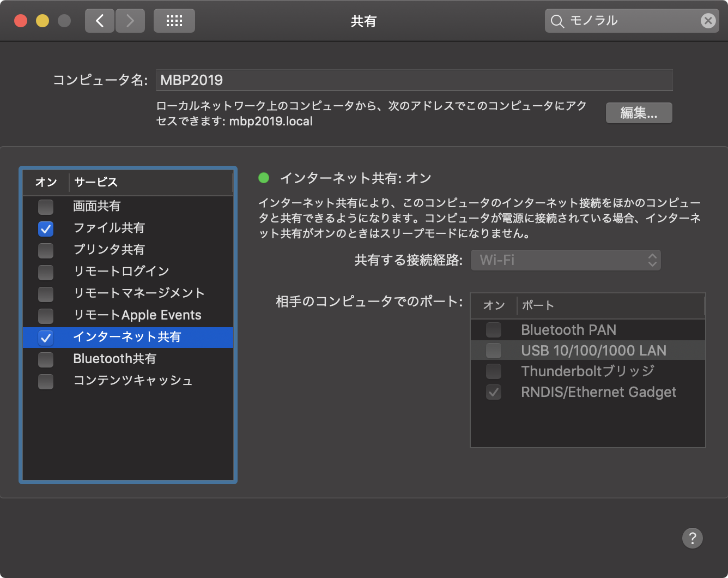Viewport: 728px width, 578px height.
Task: Clear the search field using the X icon
Action: 708,21
